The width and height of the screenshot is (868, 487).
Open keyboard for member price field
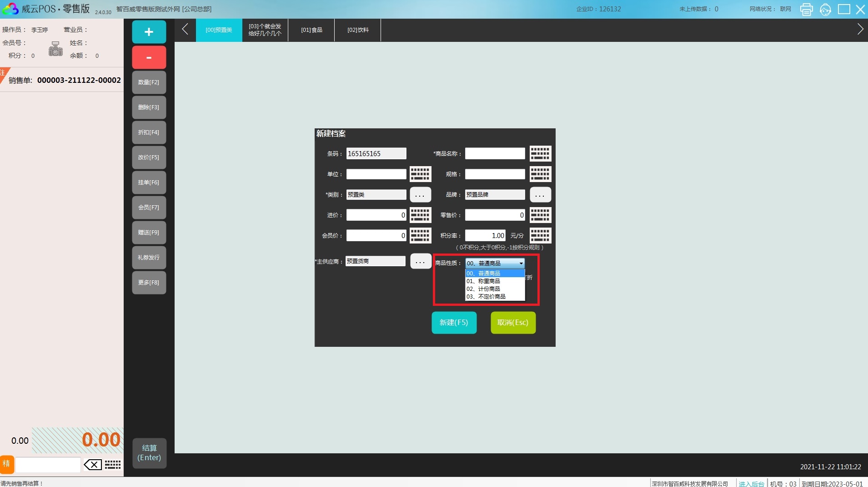click(x=420, y=235)
